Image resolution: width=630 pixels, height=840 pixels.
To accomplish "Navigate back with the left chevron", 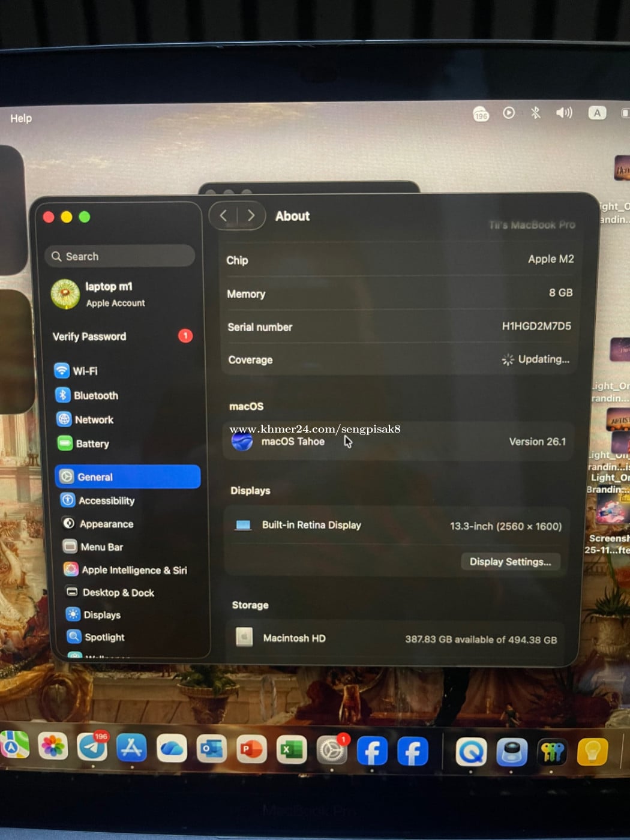I will tap(224, 216).
